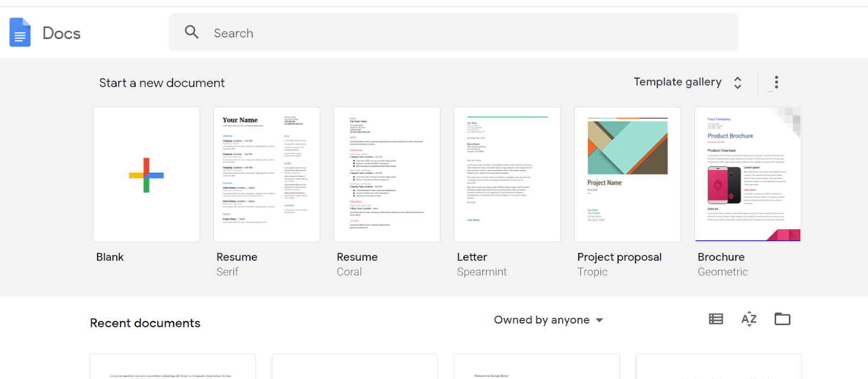The width and height of the screenshot is (868, 379).
Task: Collapse templates using the chevron control
Action: click(x=738, y=82)
